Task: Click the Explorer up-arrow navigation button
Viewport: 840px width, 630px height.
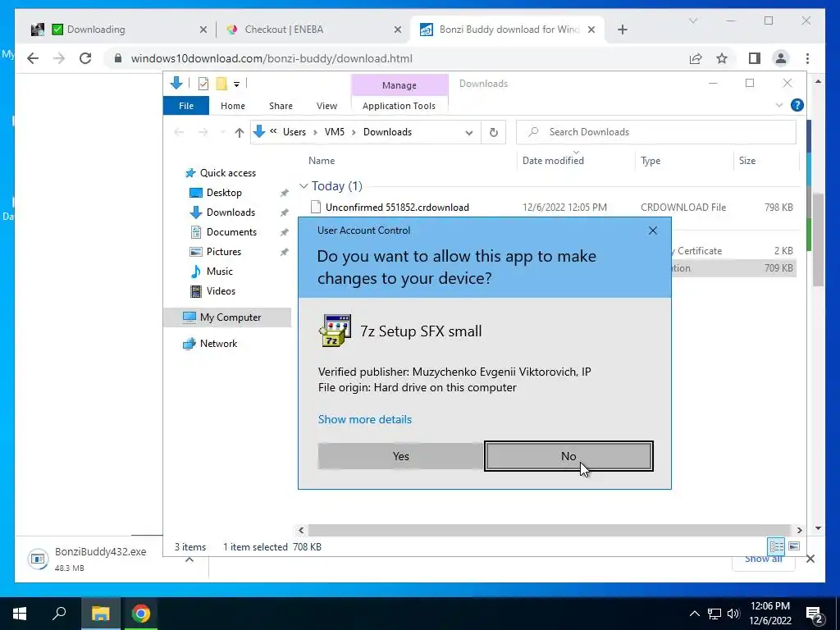Action: click(x=239, y=132)
